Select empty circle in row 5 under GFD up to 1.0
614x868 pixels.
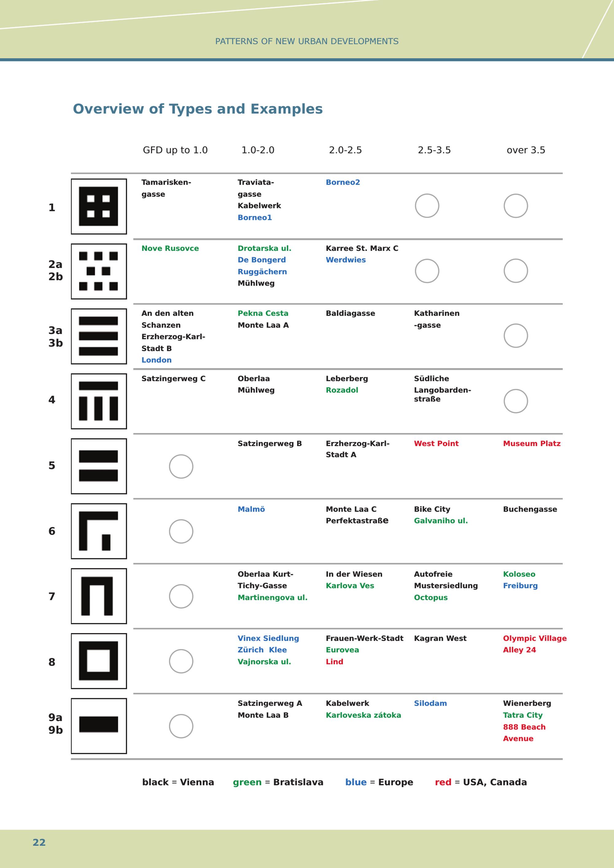tap(181, 467)
